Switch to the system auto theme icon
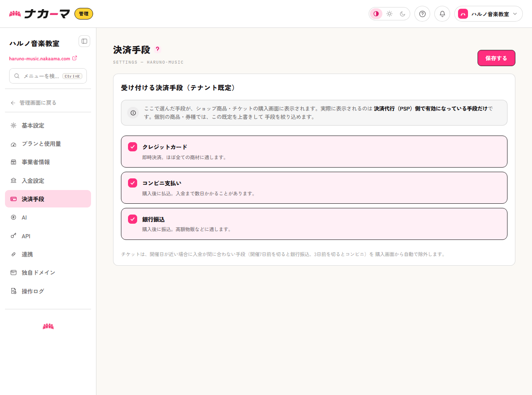This screenshot has width=532, height=395. 376,14
